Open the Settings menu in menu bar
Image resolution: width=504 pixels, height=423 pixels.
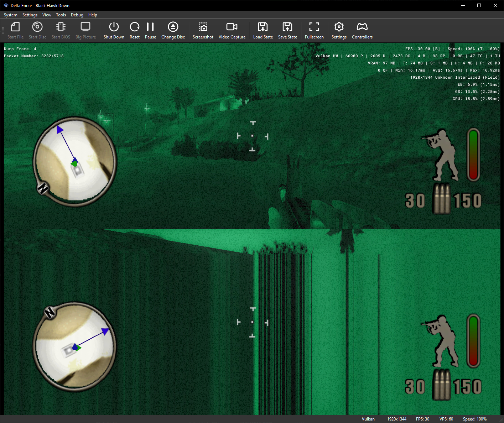(x=30, y=15)
